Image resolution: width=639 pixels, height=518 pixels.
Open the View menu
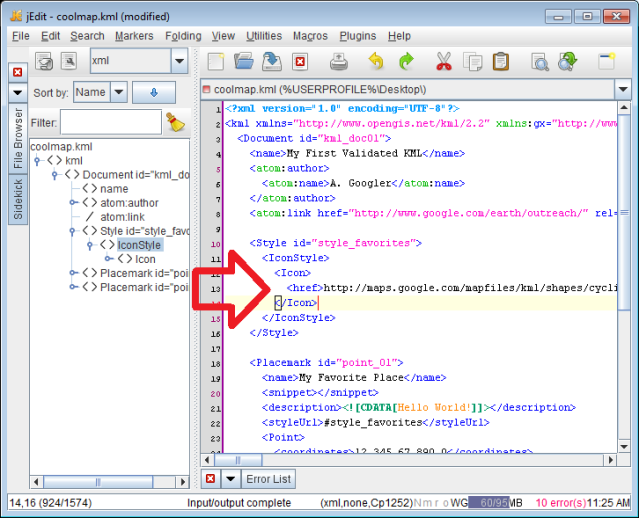pyautogui.click(x=223, y=36)
